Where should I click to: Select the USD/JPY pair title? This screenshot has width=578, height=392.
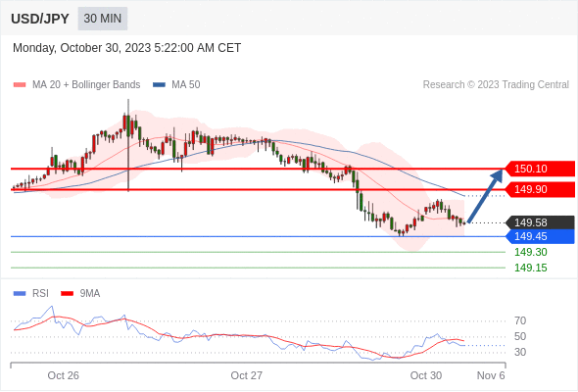pyautogui.click(x=40, y=19)
